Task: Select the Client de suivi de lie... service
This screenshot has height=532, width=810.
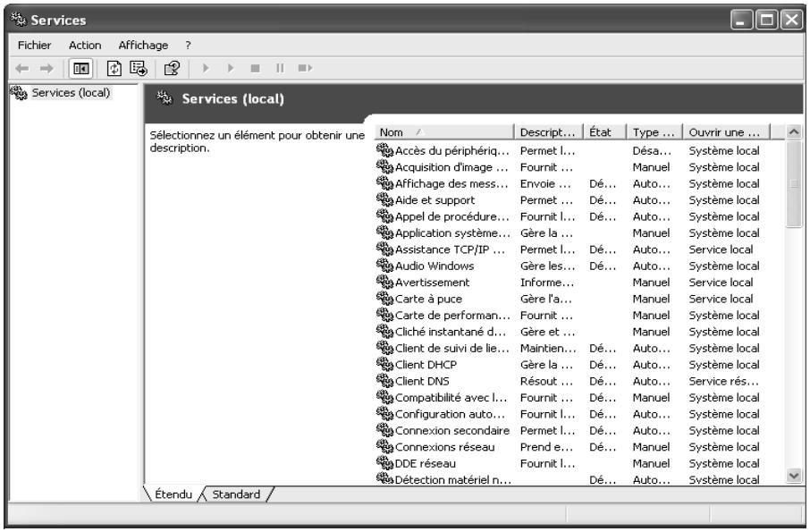Action: (452, 348)
